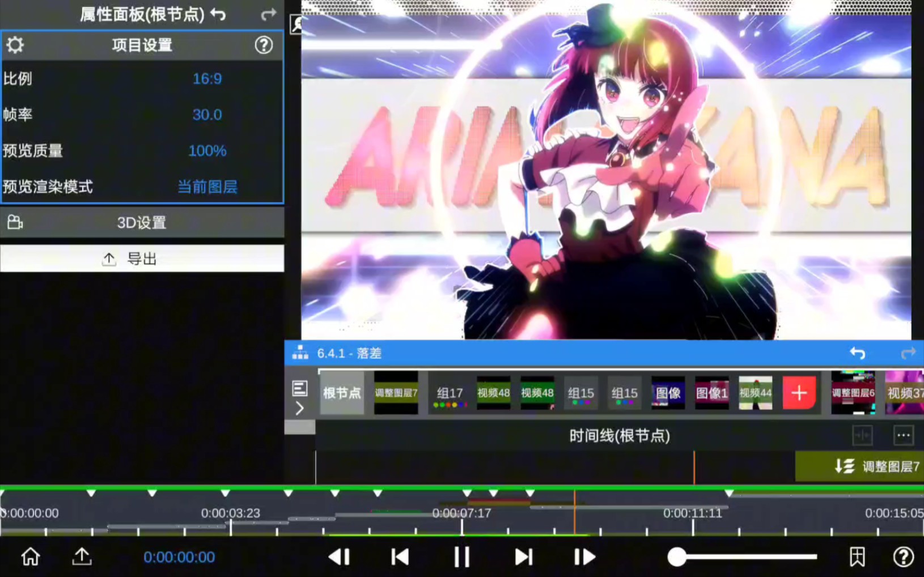Click the timeline zoom slider handle
924x577 pixels.
[x=677, y=557]
